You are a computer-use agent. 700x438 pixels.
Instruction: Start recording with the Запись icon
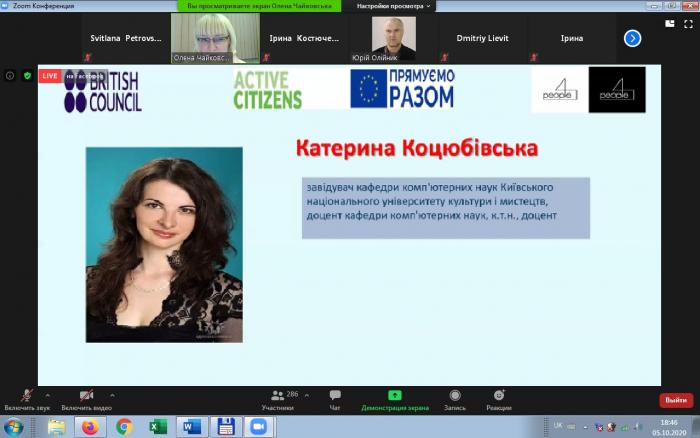tap(455, 400)
